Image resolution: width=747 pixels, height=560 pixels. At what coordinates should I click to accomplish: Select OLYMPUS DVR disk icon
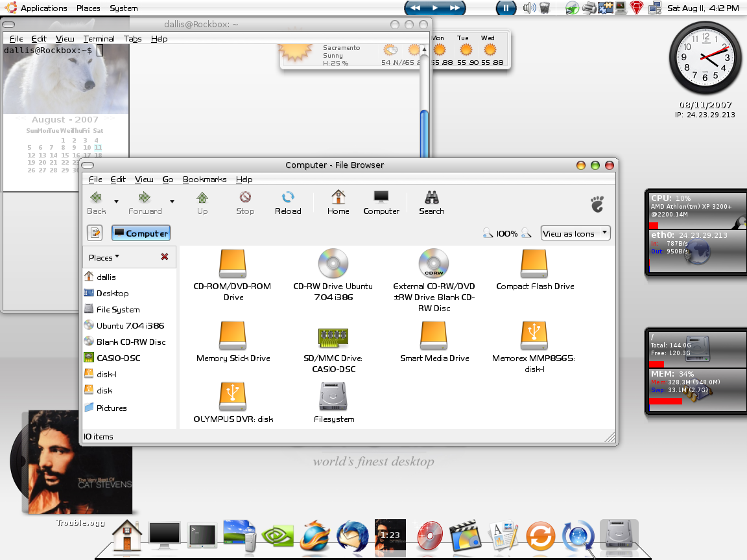pyautogui.click(x=233, y=397)
